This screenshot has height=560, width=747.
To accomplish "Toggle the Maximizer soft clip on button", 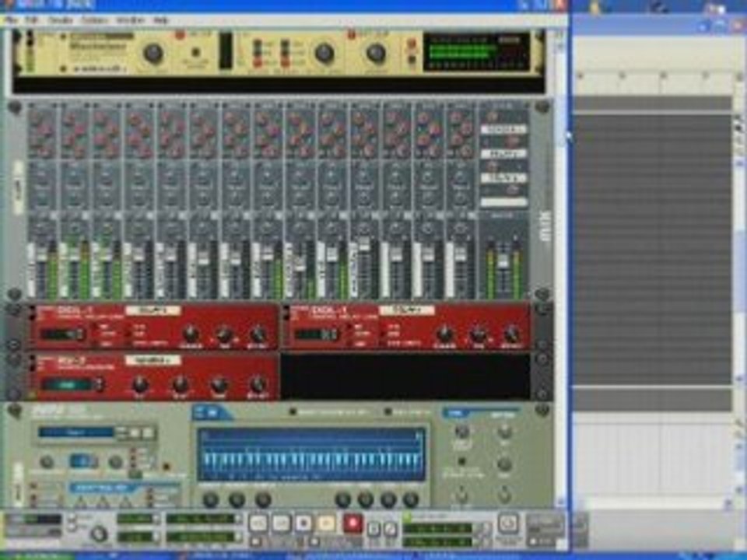I will [352, 34].
